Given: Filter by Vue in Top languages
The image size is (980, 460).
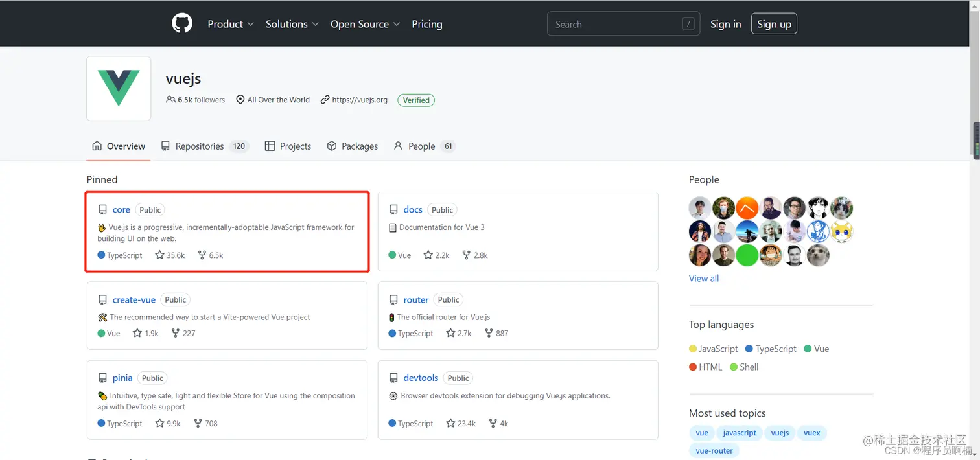Looking at the screenshot, I should coord(817,349).
